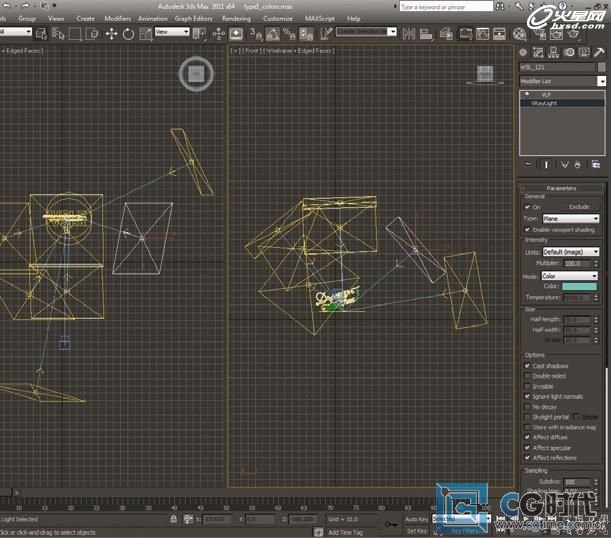Screen dimensions: 611x538
Task: Open selection filter dropdown at toolbar left
Action: [16, 32]
